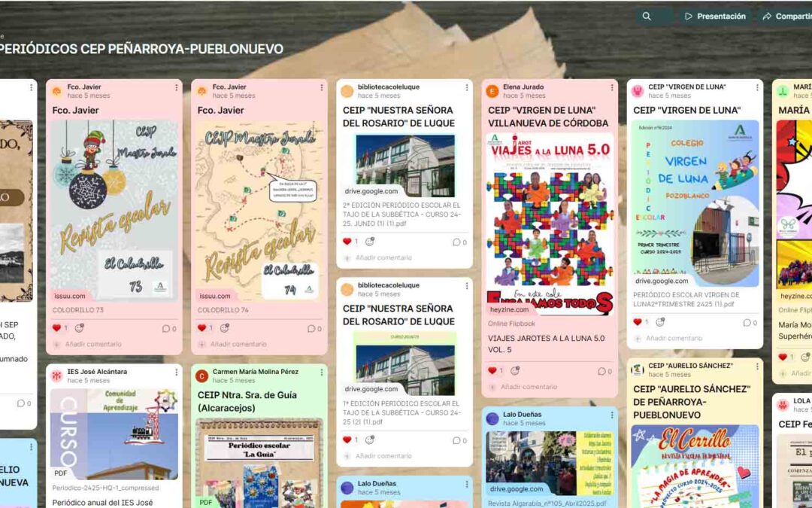Like the Colodrillo 73 post heart
Screen dimensions: 812x508
point(57,328)
